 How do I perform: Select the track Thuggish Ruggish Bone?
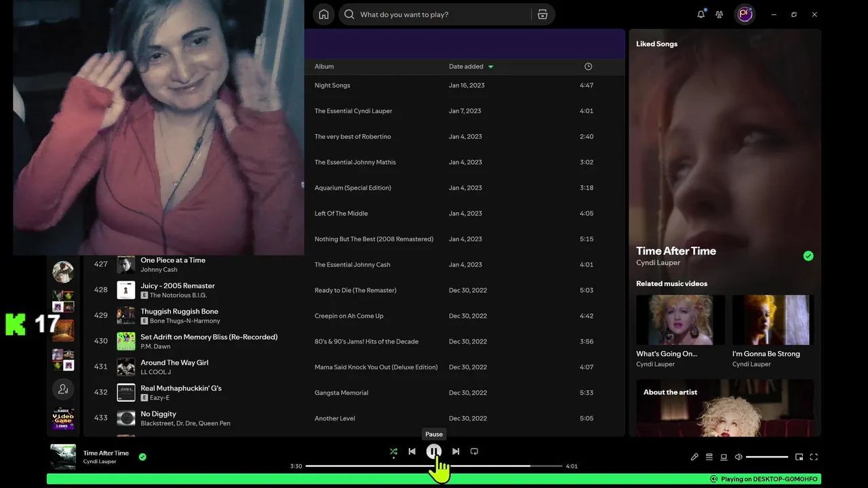[x=180, y=312]
